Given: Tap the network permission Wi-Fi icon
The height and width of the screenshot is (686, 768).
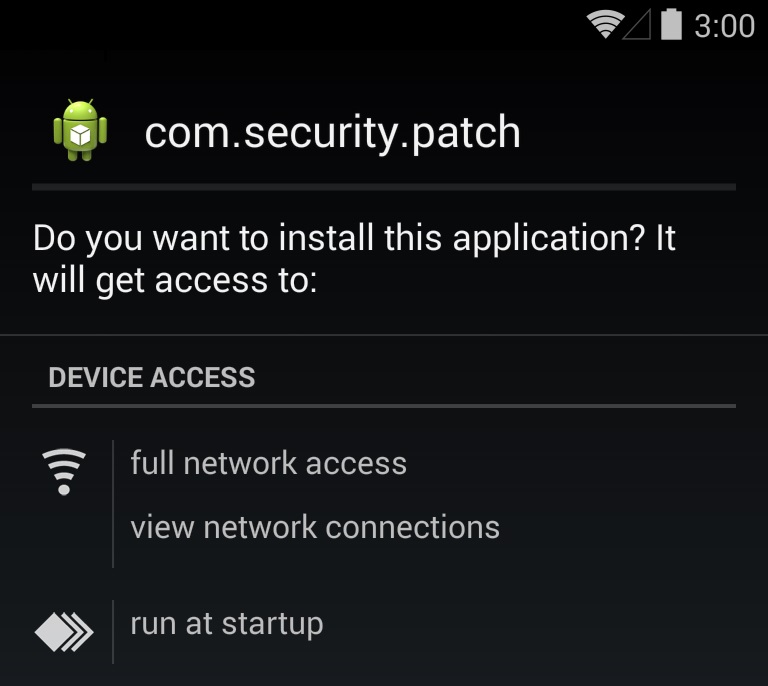Looking at the screenshot, I should 64,472.
